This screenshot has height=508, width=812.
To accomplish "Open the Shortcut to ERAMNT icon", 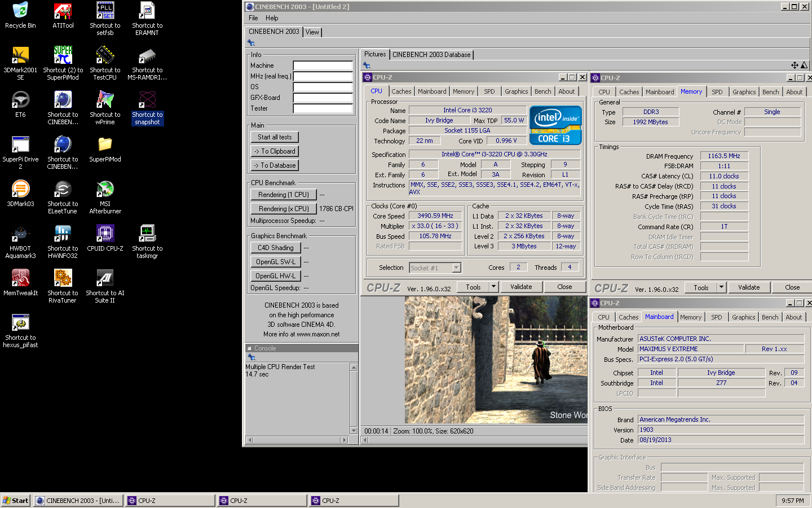I will click(x=147, y=19).
